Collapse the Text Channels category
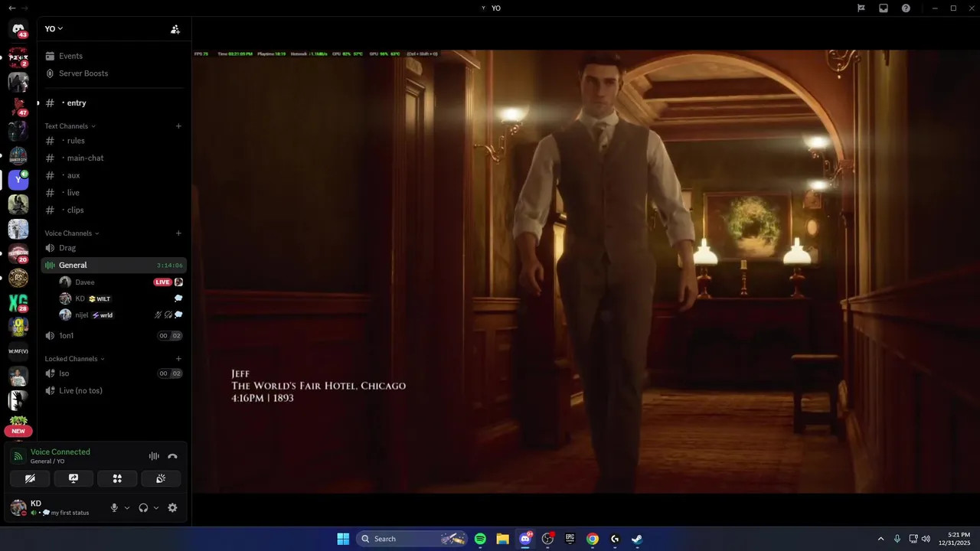This screenshot has width=980, height=551. click(70, 126)
